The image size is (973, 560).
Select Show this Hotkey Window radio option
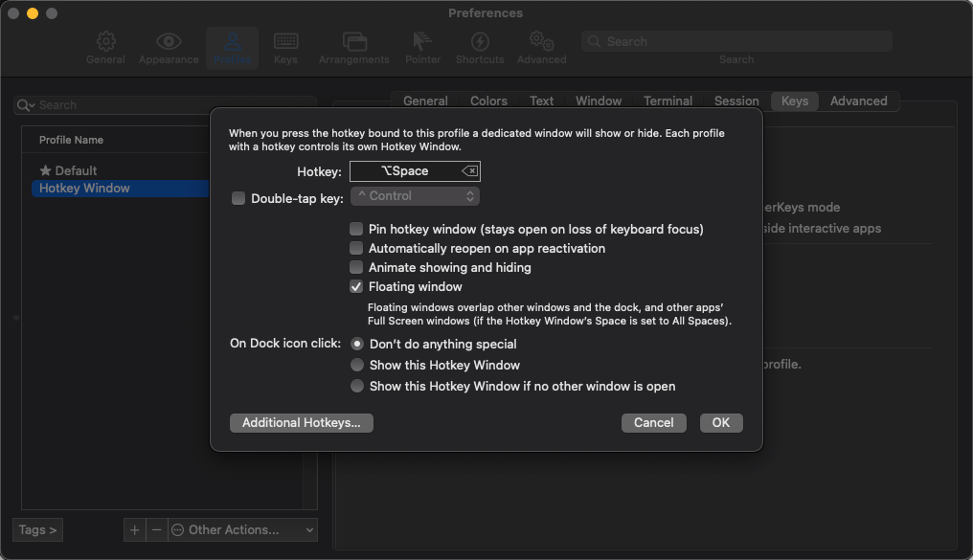[x=357, y=365]
